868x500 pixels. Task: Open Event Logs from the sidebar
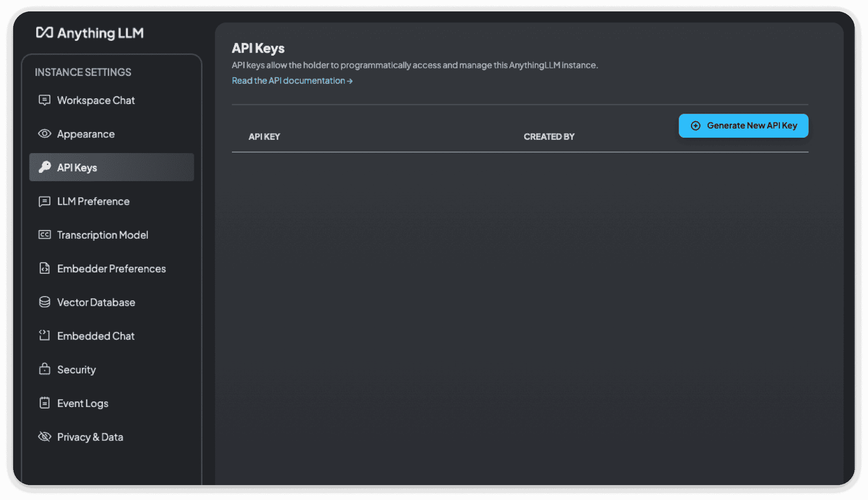coord(82,403)
